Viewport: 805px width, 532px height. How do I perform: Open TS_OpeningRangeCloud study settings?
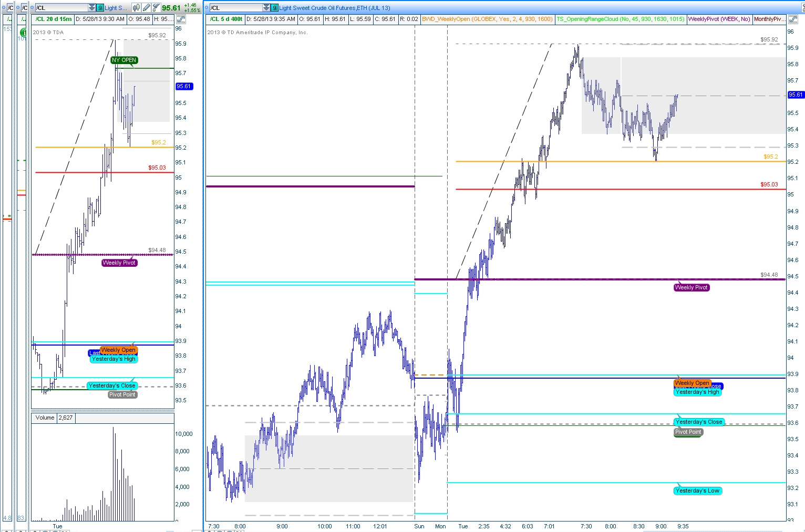pos(621,19)
